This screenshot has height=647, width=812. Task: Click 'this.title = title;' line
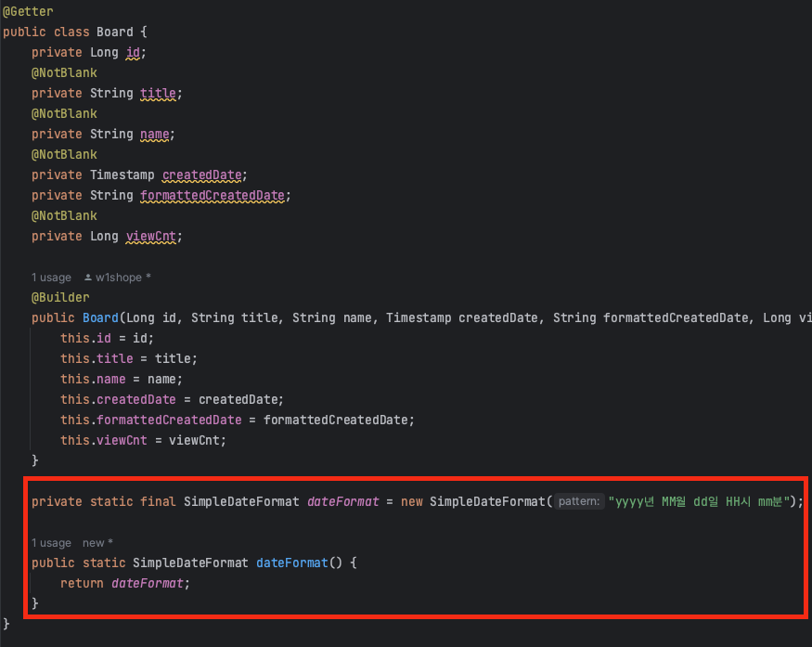129,359
